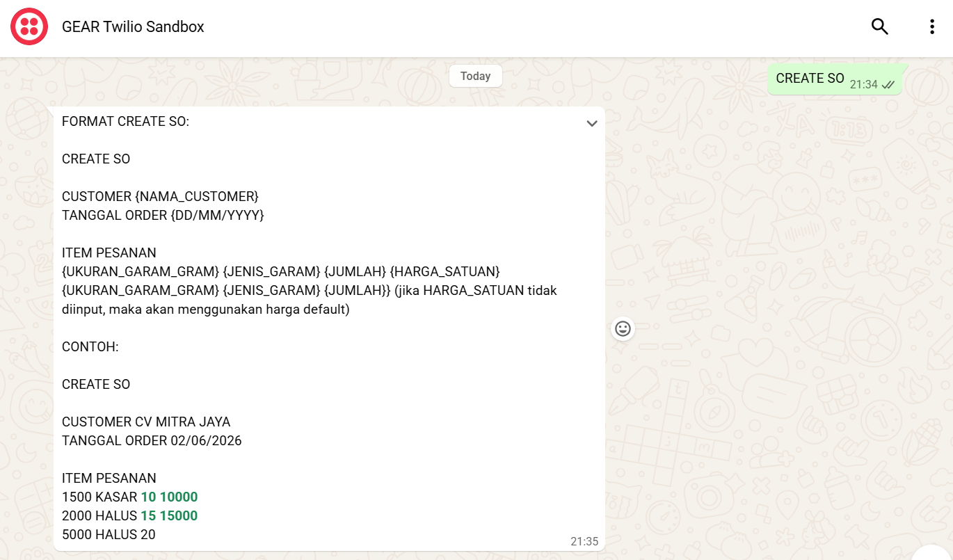953x560 pixels.
Task: Click the search magnifier icon
Action: (880, 26)
